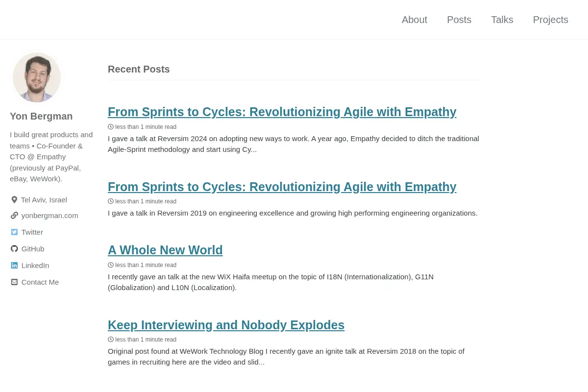Screen dimensions: 588x392
Task: Go to the Posts navigation item
Action: [459, 20]
